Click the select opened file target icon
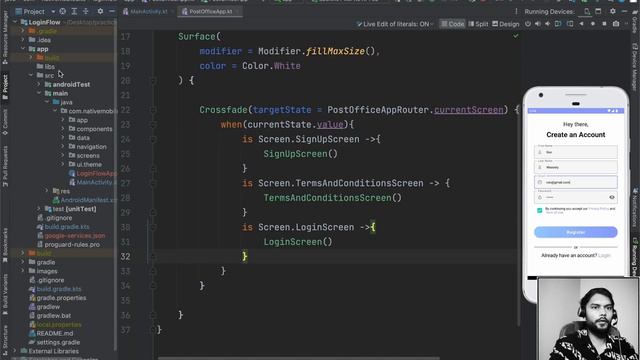This screenshot has width=640, height=360. pyautogui.click(x=62, y=11)
